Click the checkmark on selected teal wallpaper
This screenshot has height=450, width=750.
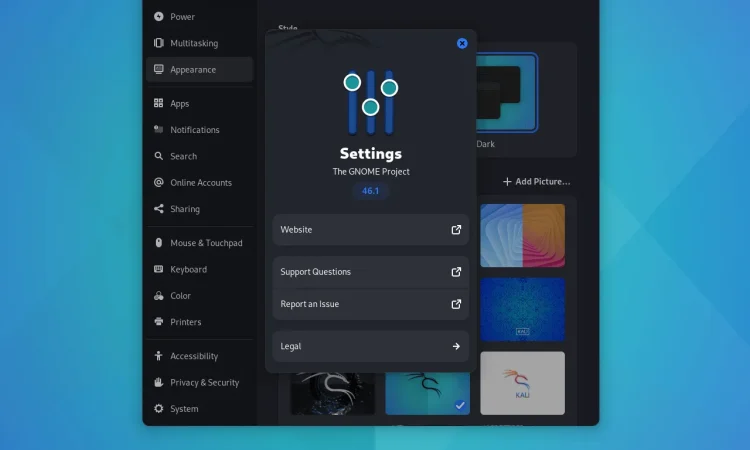pos(460,405)
